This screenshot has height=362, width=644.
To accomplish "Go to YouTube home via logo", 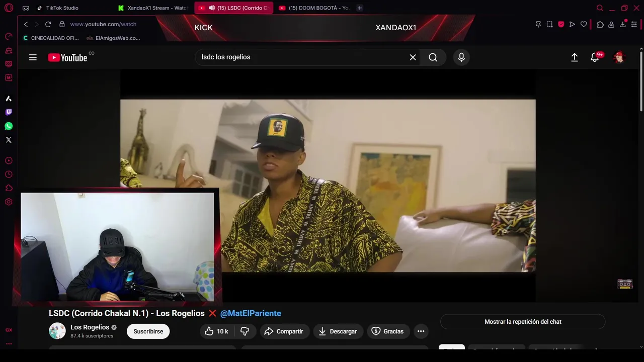I will (68, 57).
